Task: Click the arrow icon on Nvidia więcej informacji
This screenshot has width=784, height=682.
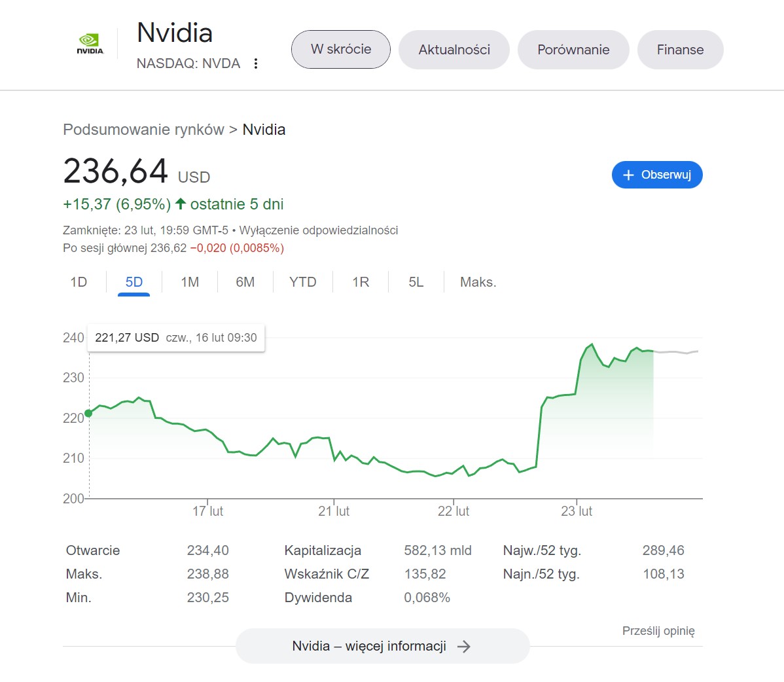Action: [464, 647]
